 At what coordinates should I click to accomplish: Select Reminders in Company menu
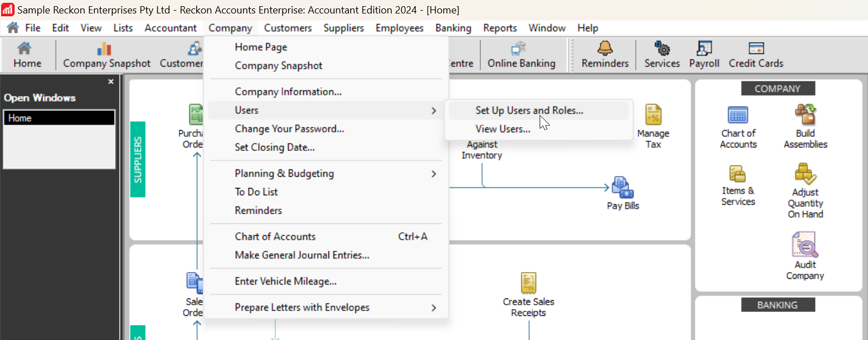tap(326, 210)
